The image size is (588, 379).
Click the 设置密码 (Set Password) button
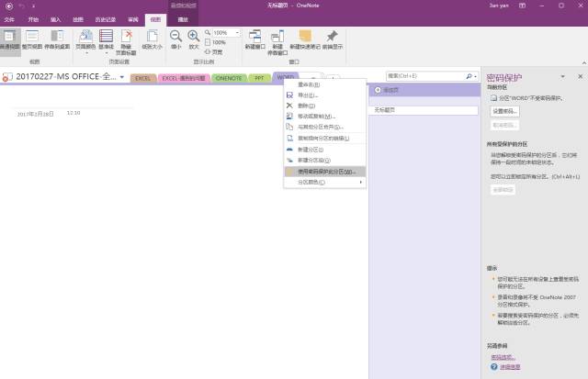pyautogui.click(x=504, y=111)
